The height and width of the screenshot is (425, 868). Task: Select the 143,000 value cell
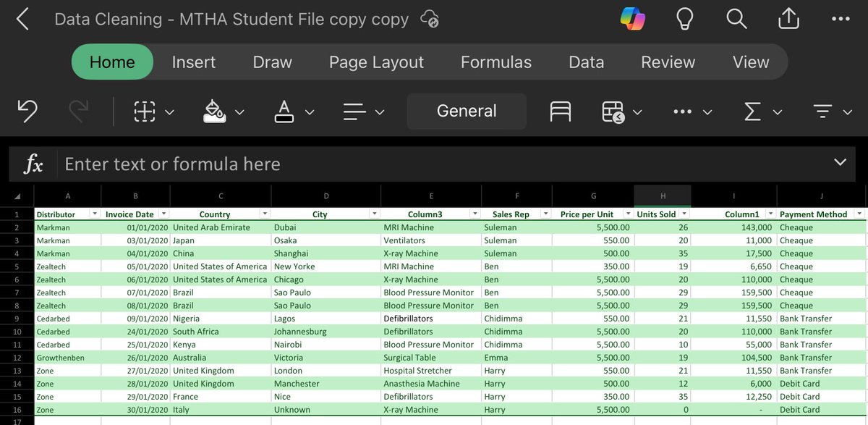734,227
